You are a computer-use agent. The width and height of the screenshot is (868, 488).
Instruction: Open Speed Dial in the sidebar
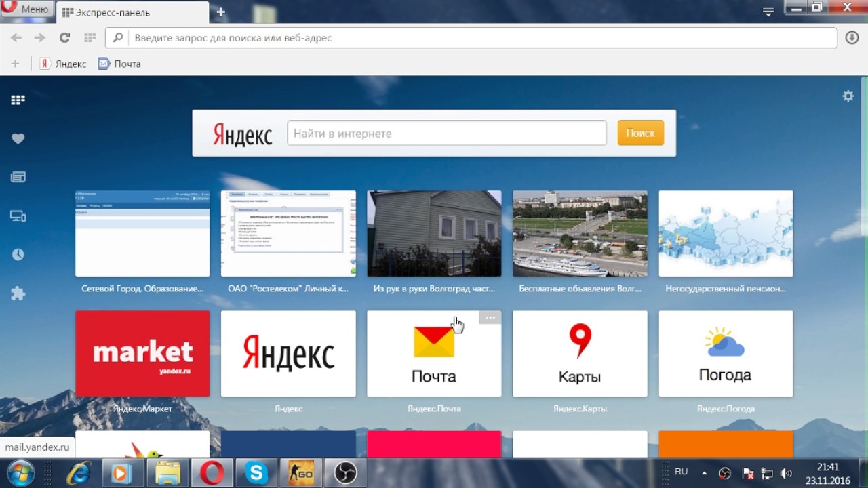18,100
